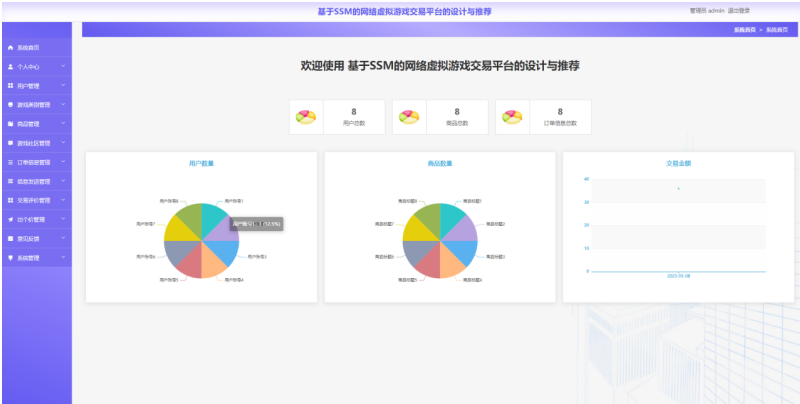Click the icon beside 订单信息管理

(10, 162)
